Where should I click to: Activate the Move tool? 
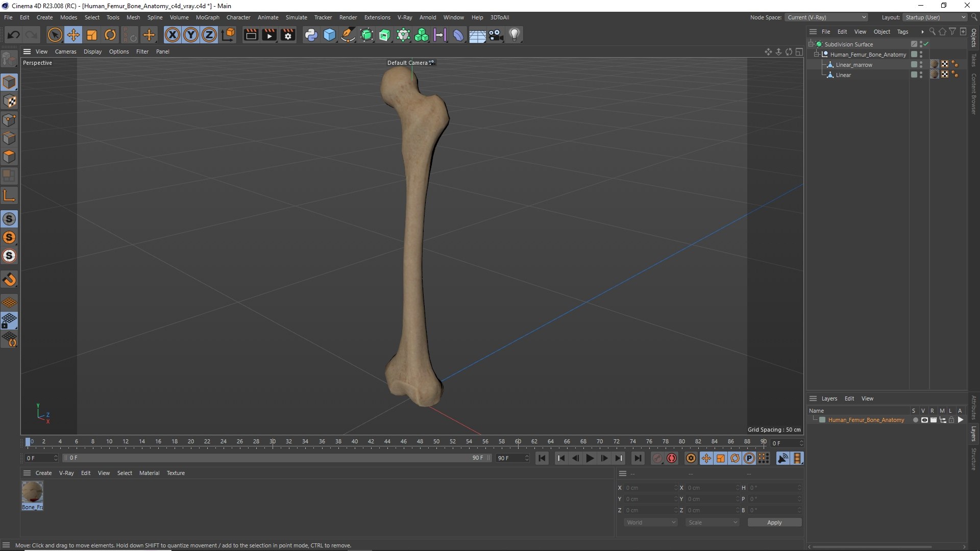73,35
